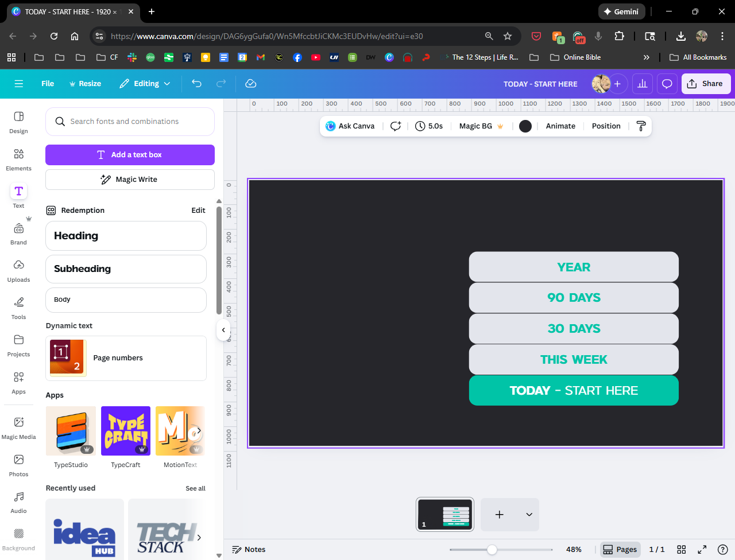The height and width of the screenshot is (560, 735).
Task: Click the undo arrow icon
Action: tap(196, 84)
